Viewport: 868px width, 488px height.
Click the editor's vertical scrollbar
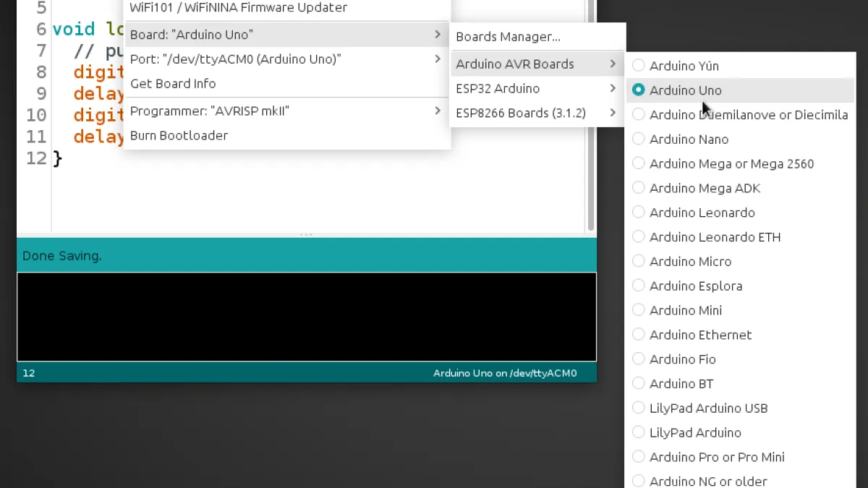(x=591, y=116)
